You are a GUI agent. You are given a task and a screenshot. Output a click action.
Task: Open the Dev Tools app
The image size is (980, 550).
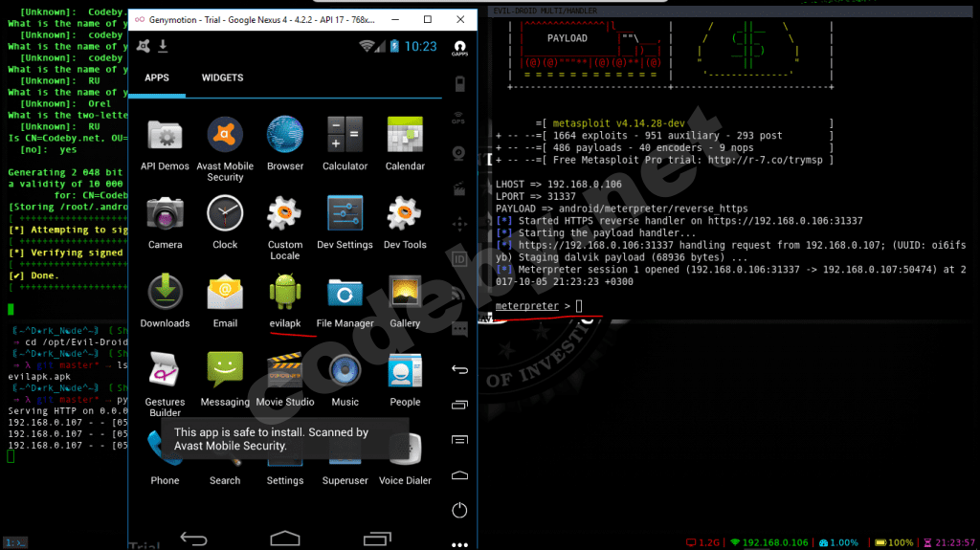(405, 223)
